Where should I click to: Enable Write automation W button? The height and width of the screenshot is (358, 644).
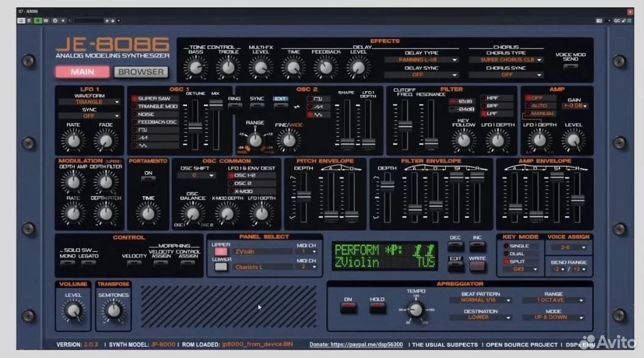[46, 21]
